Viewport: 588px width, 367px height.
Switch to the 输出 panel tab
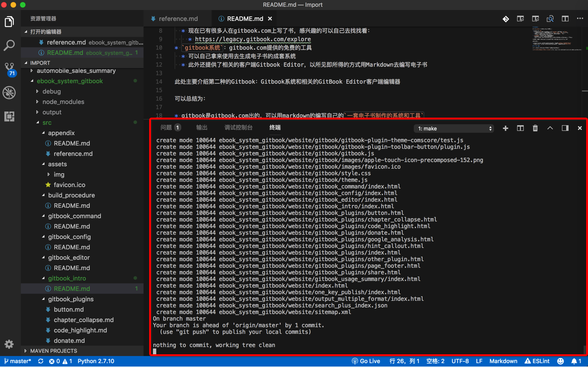click(x=202, y=128)
